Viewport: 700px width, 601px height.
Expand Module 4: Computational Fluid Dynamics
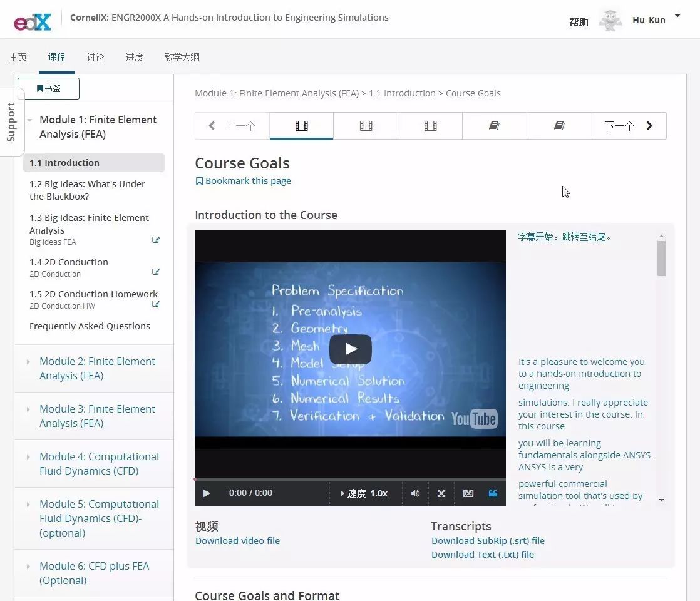point(99,464)
